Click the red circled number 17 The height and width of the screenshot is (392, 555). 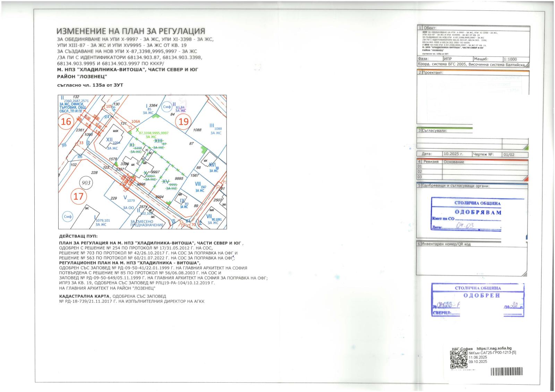click(x=78, y=197)
